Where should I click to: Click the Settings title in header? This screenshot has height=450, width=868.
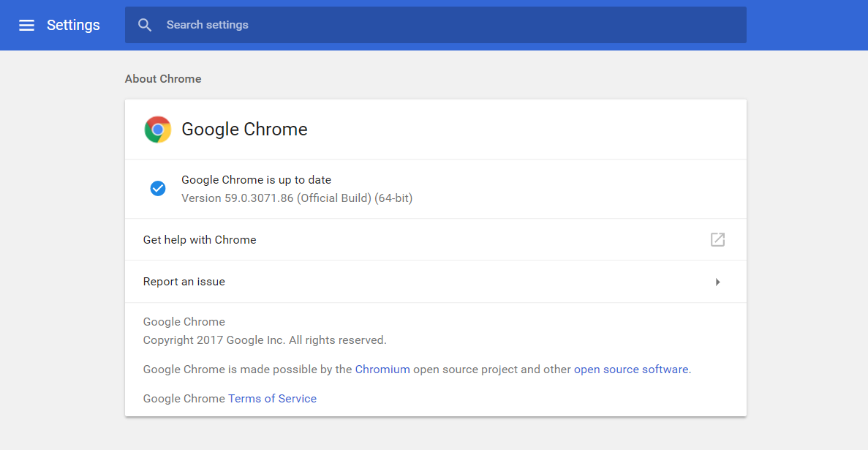73,25
